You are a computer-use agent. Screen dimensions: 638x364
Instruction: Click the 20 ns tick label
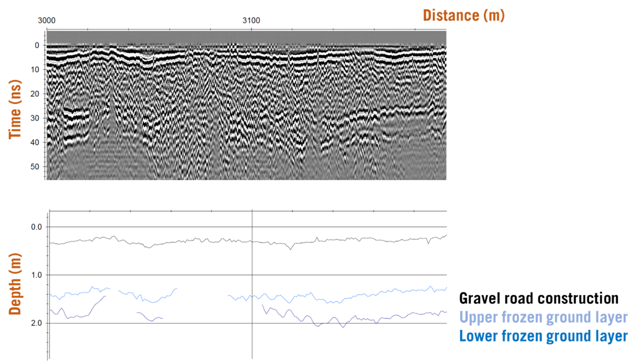(34, 93)
